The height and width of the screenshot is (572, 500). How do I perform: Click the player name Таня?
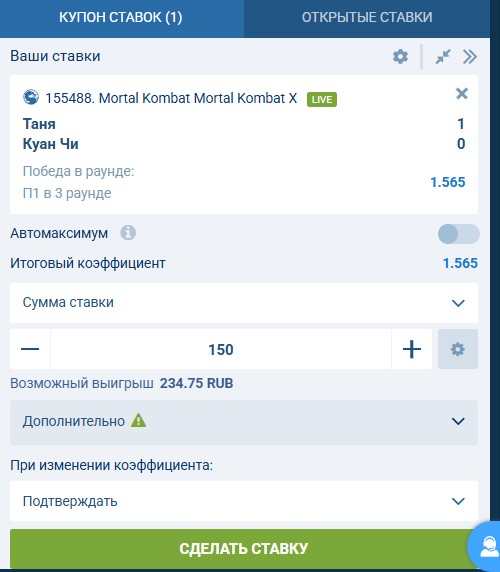click(x=39, y=124)
